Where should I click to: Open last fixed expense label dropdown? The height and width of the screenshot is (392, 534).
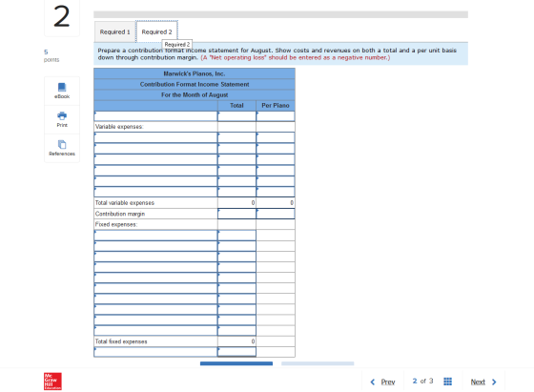coord(155,330)
